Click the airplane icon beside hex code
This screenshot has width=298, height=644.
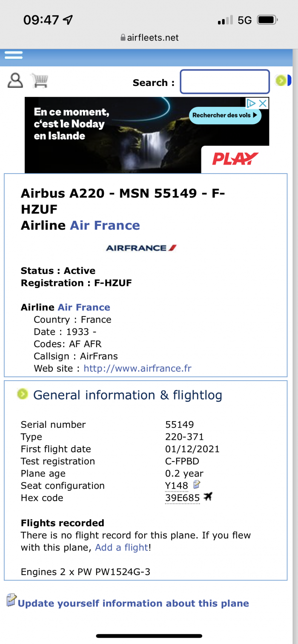(x=208, y=496)
